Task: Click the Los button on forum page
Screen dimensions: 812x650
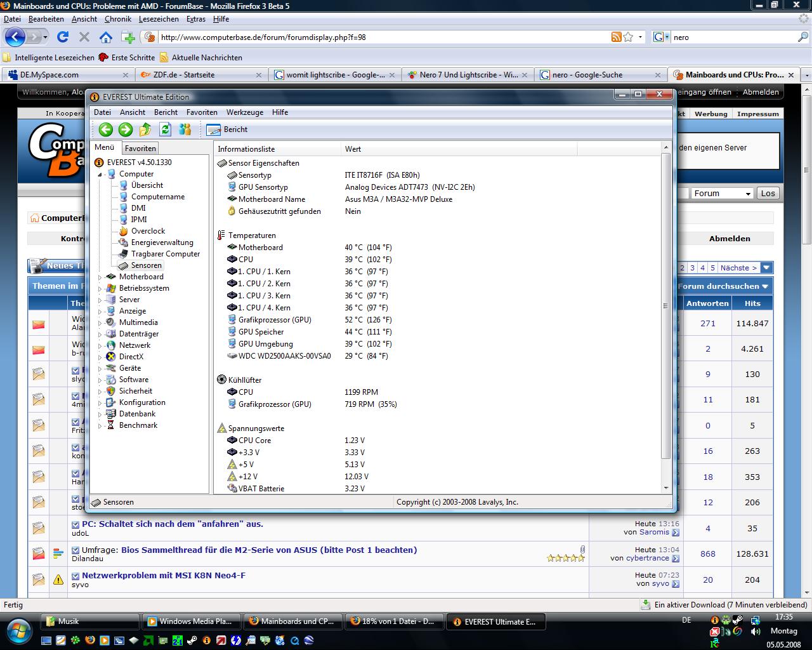Action: click(x=768, y=194)
